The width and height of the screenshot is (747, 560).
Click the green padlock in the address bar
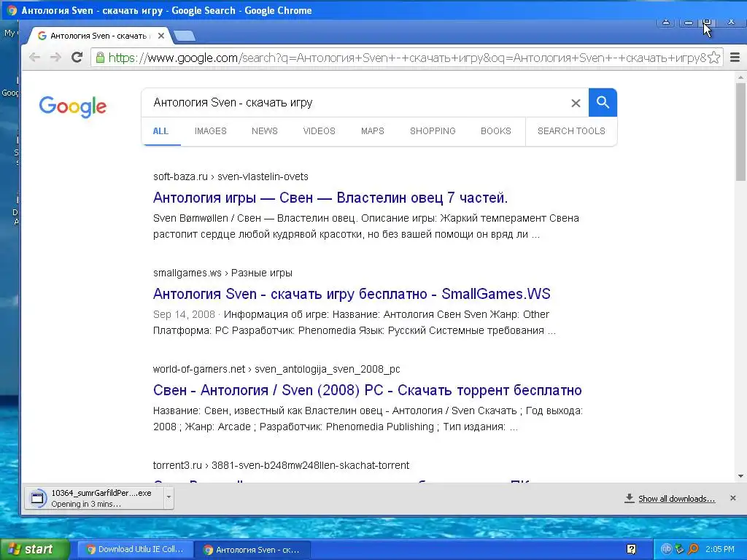point(100,58)
